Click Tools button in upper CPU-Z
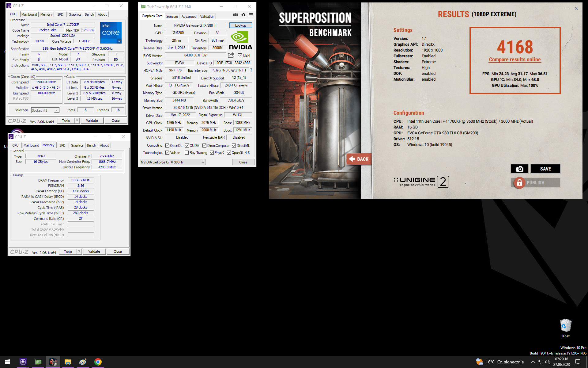 pos(66,121)
